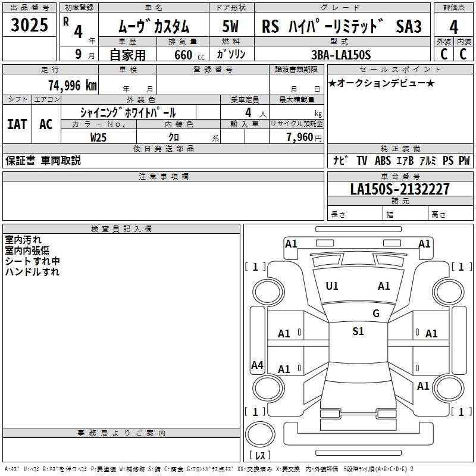Image resolution: width=476 pixels, height=476 pixels.
Task: Select inspector note ハンドルすれ
Action: (32, 272)
